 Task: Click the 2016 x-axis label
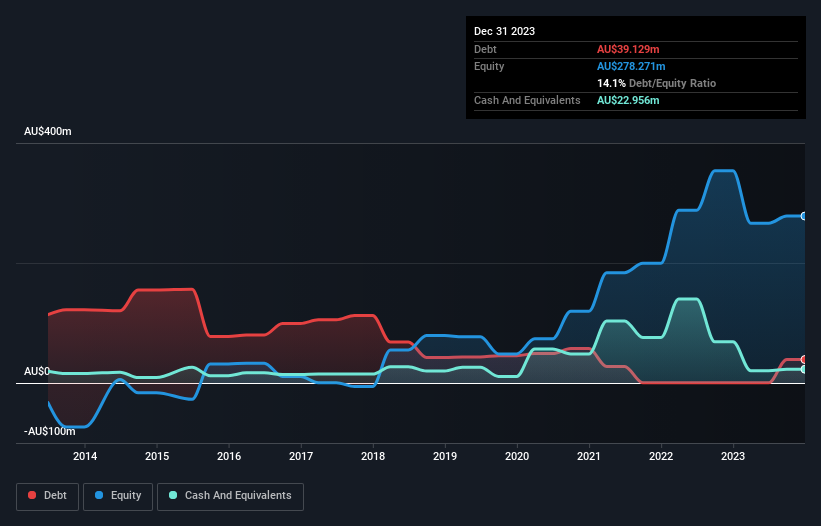pyautogui.click(x=229, y=456)
